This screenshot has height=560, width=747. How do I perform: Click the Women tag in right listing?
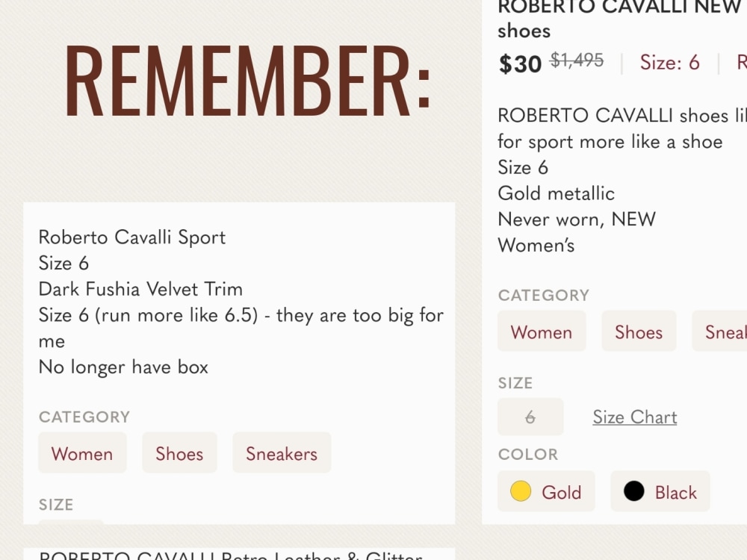tap(542, 331)
